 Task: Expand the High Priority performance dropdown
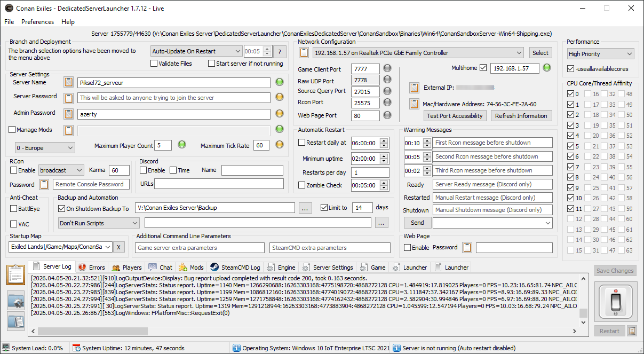pyautogui.click(x=600, y=54)
